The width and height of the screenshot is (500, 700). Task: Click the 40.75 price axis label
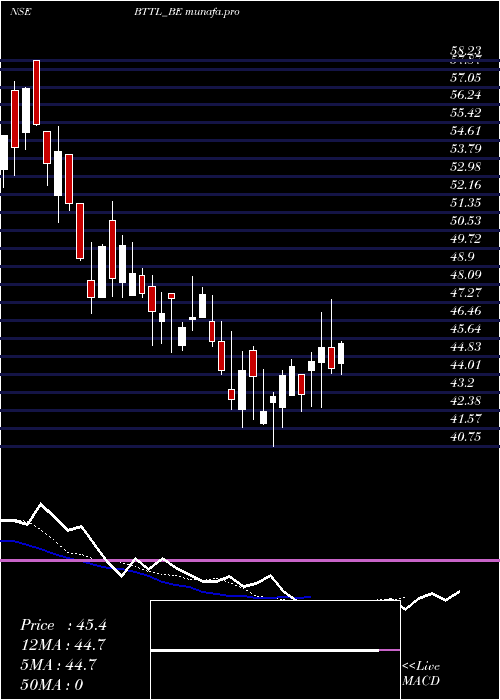[466, 437]
